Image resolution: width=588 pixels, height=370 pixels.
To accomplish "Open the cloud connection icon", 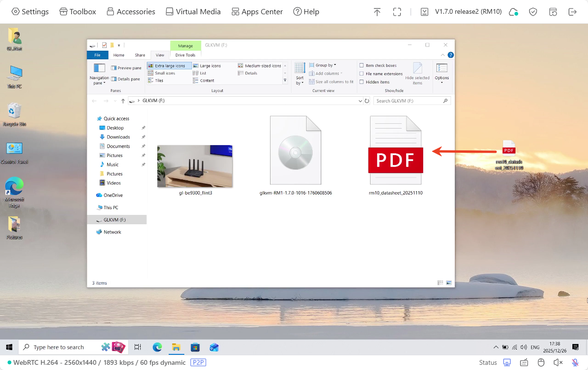I will click(513, 11).
